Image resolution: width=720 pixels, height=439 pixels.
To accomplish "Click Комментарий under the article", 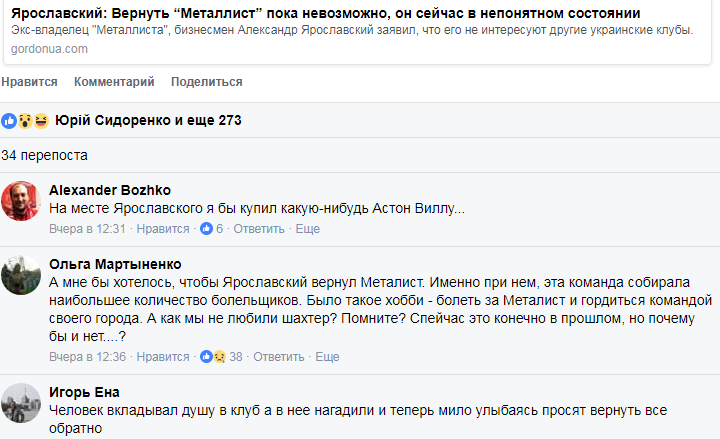I will 114,82.
